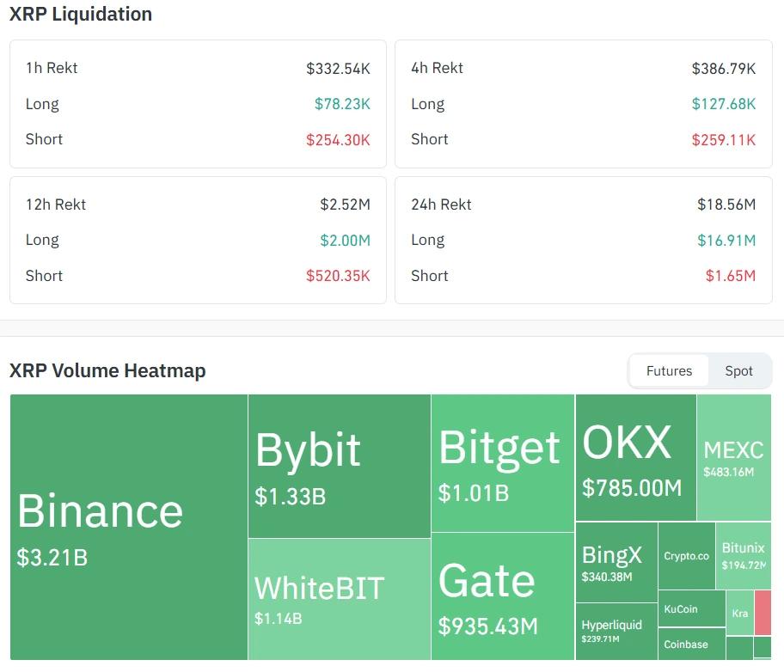Viewport: 784px width, 672px height.
Task: Click the Bitunix tile showing $194.72M
Action: pos(743,557)
